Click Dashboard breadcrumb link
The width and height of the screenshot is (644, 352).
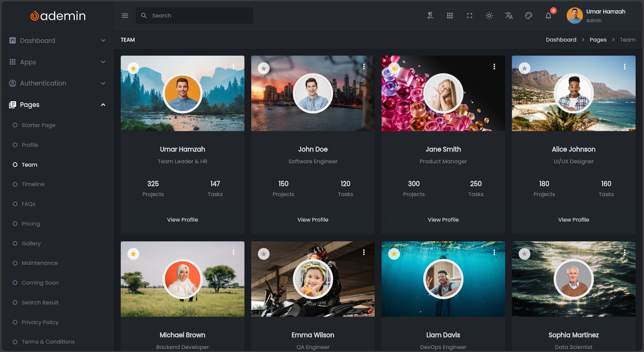coord(561,40)
